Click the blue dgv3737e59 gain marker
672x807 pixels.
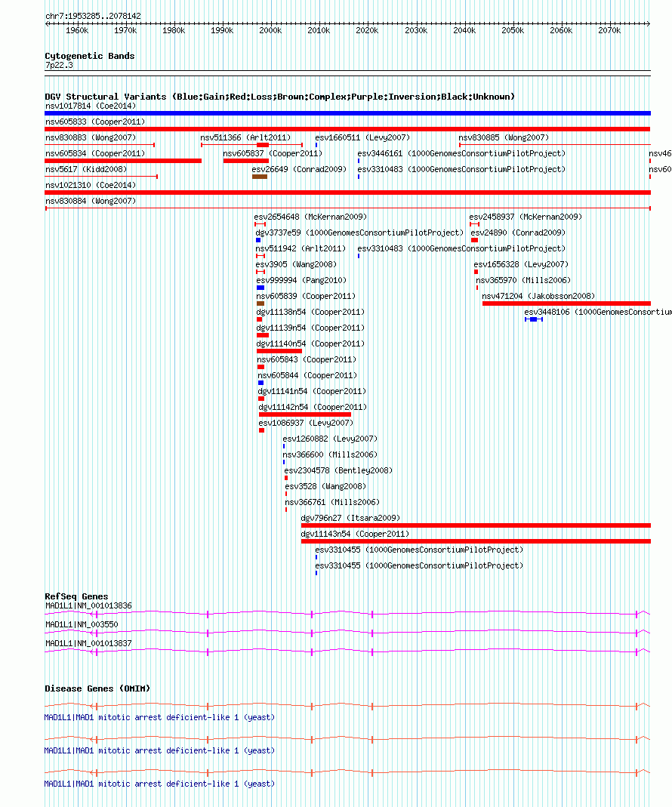(x=258, y=240)
